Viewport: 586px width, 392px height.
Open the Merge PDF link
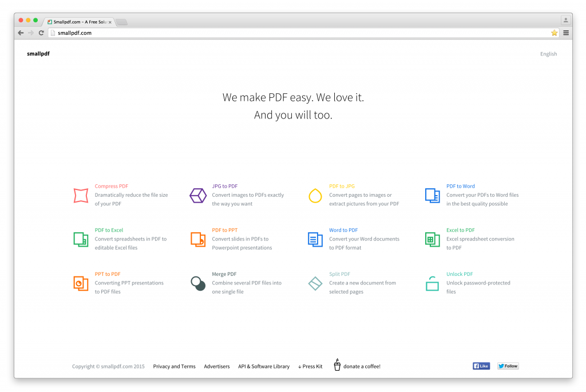pyautogui.click(x=224, y=274)
